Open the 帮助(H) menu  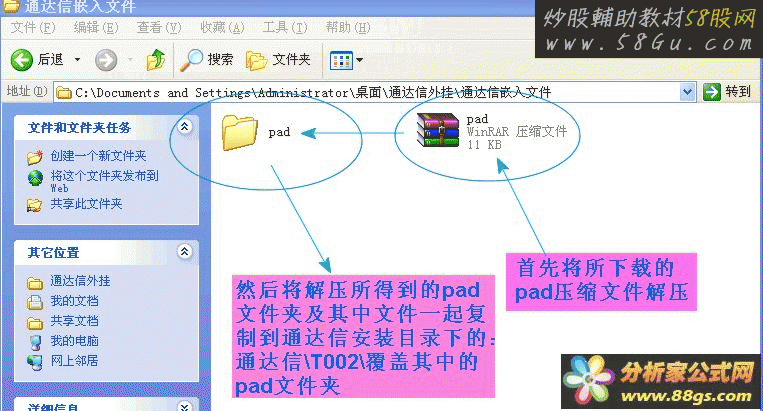point(348,28)
